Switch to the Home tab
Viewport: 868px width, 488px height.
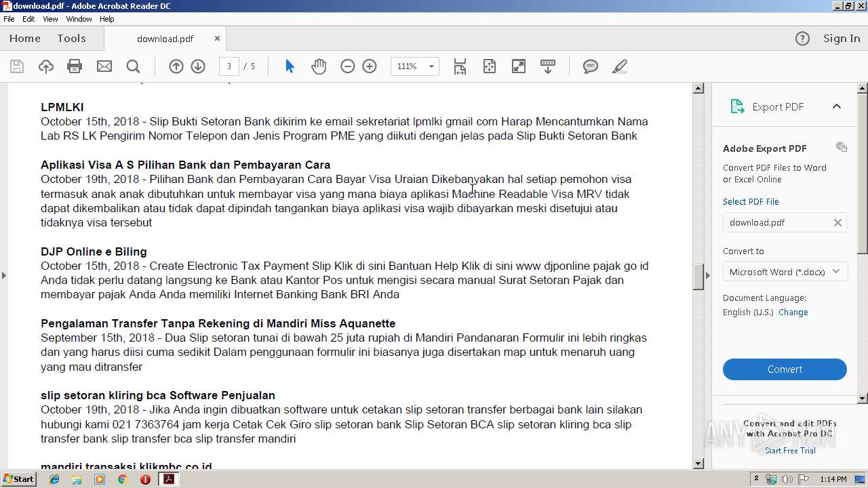(25, 39)
